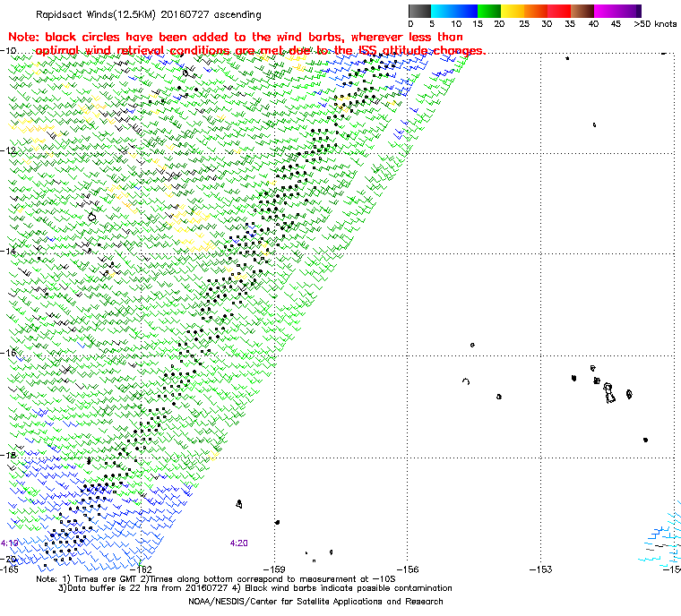Click the footer 'NOAA/NESDIS/Center for Satellite Applications and Research'

315,602
